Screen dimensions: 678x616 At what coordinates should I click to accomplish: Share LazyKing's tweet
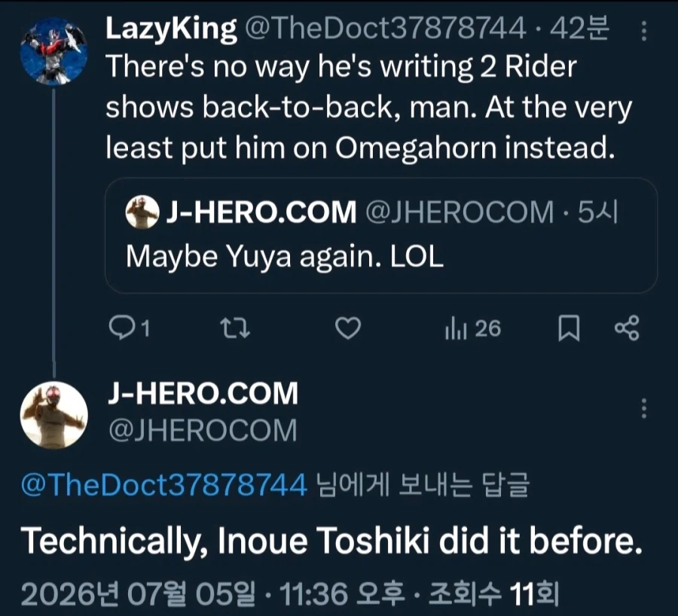click(x=627, y=328)
